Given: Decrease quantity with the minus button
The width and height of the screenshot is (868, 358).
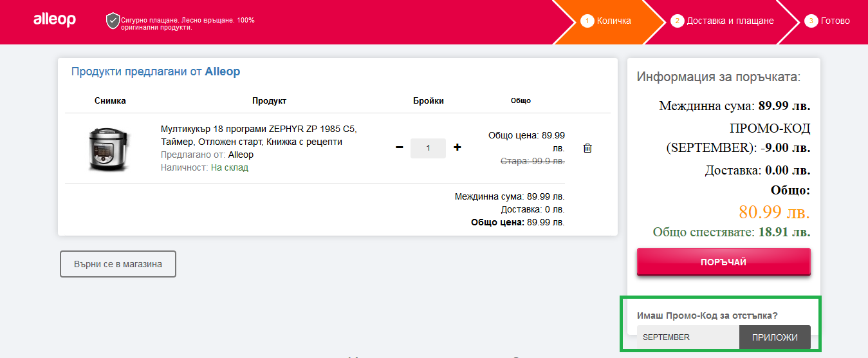Looking at the screenshot, I should pyautogui.click(x=400, y=147).
